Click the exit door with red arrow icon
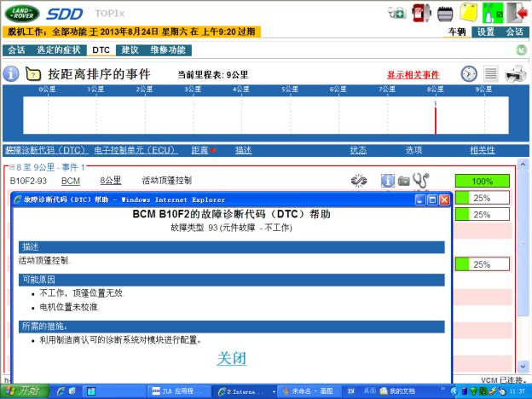The width and height of the screenshot is (532, 399). (517, 13)
